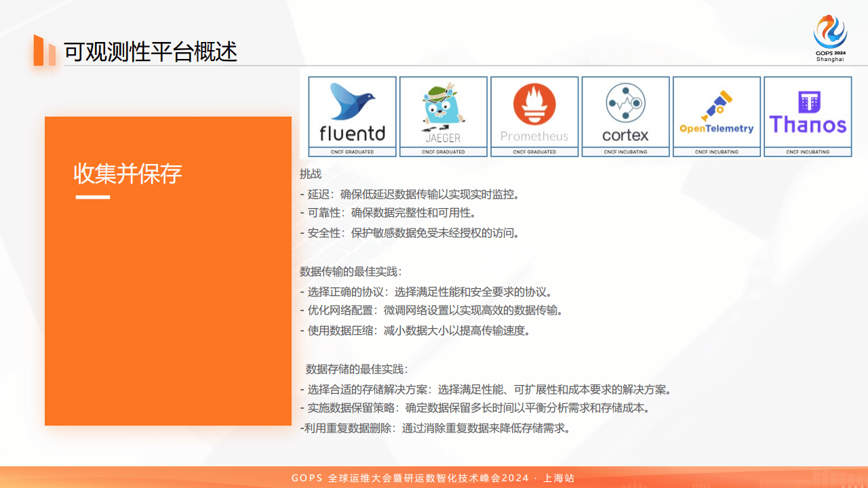Click the Jaeger gopher logo
Screen dimensions: 868x488
tap(443, 106)
